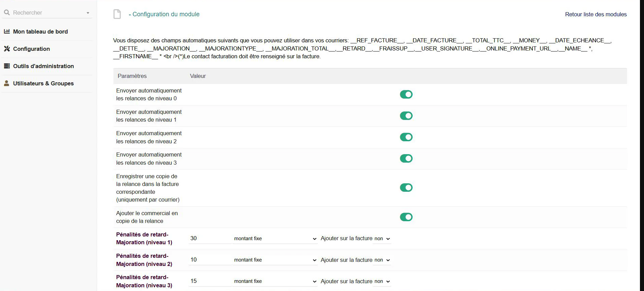Turn off adding salesperson in copy

coord(406,217)
